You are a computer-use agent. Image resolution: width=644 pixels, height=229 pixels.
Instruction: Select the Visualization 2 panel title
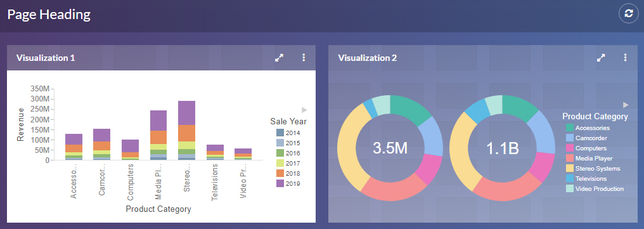[368, 58]
